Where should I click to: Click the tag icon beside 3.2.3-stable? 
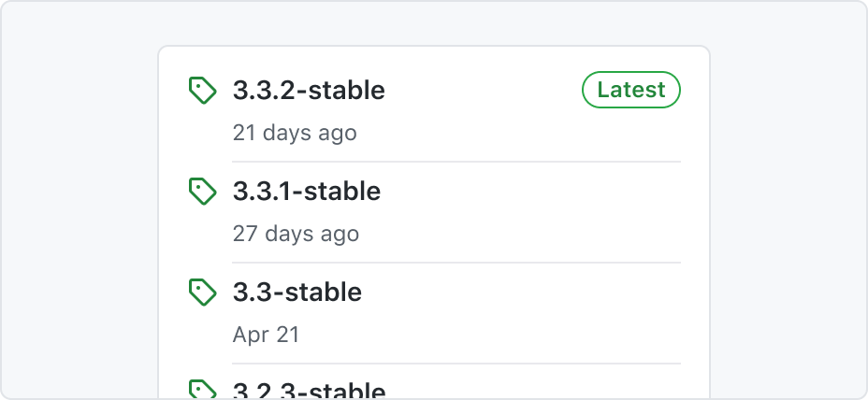[x=203, y=390]
